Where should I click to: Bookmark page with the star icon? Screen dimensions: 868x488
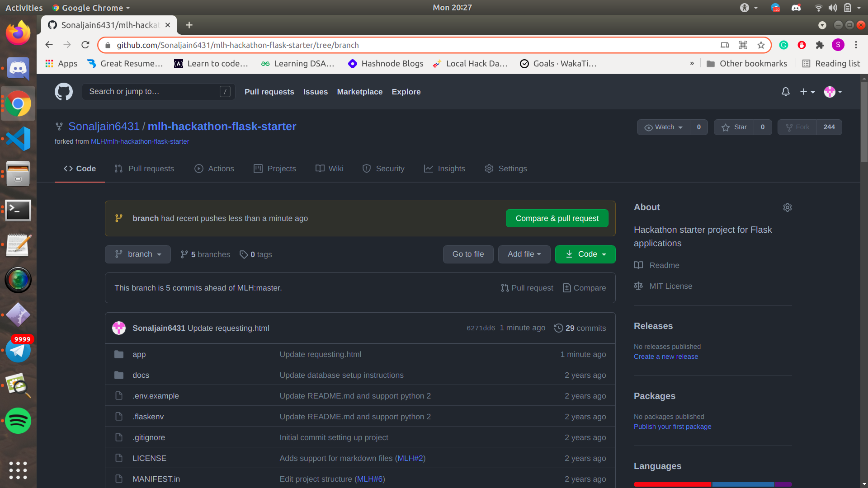tap(761, 45)
